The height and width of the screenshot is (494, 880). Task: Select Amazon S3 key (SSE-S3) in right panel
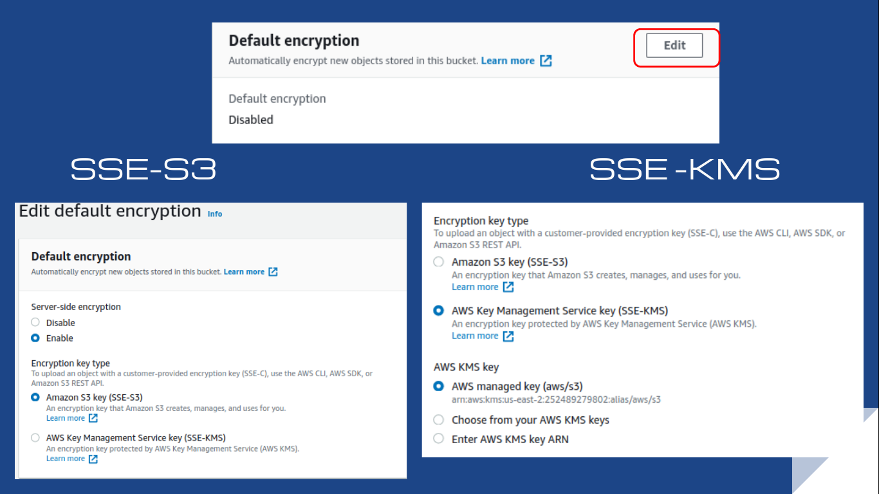pos(439,261)
